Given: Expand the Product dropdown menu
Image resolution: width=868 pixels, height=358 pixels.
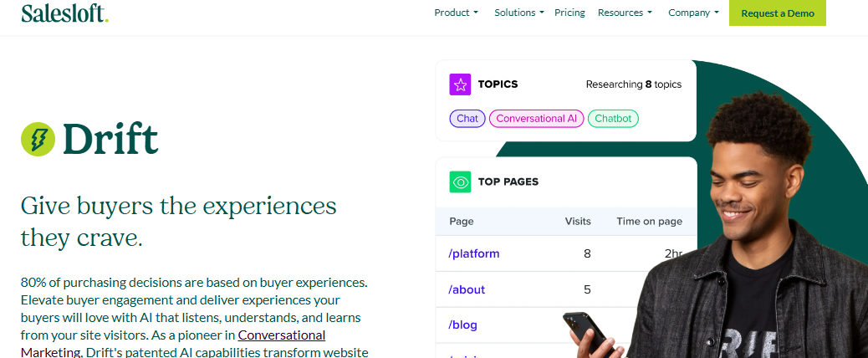Looking at the screenshot, I should (x=456, y=13).
